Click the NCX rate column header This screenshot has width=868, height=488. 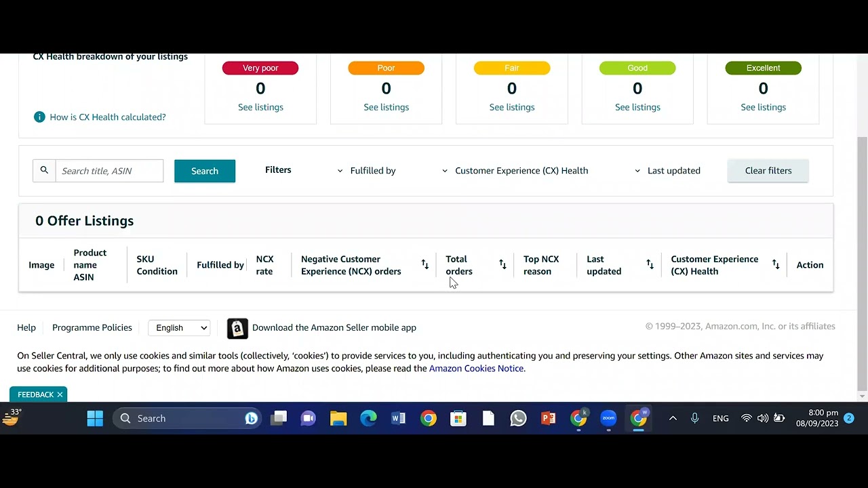pyautogui.click(x=264, y=265)
